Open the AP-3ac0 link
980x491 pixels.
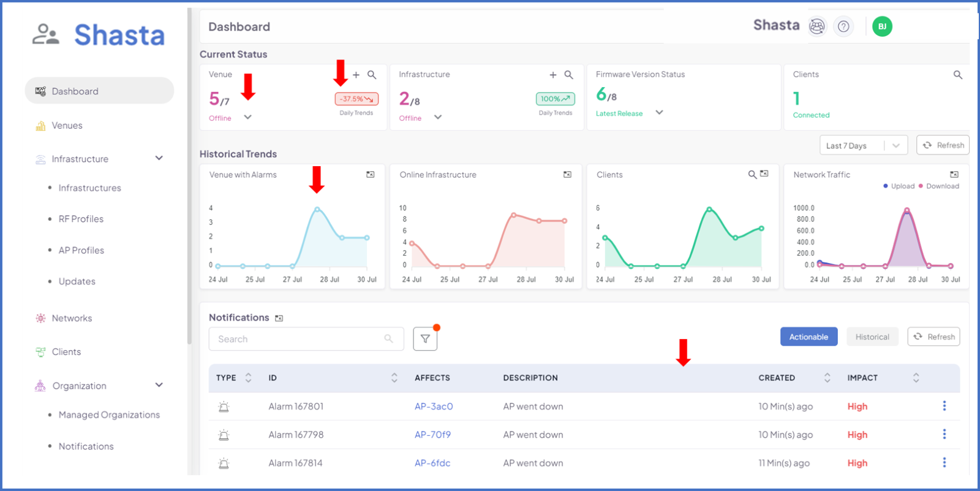(x=434, y=406)
